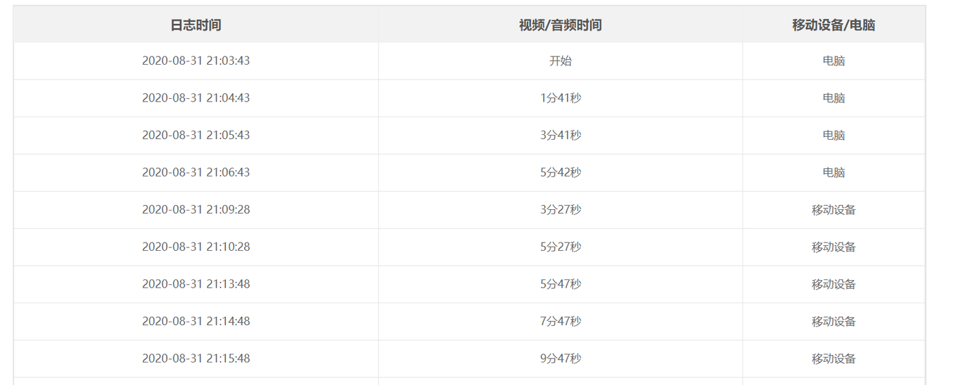Click the log entry 2020-08-31 21:05:43
This screenshot has height=385, width=980.
[196, 135]
